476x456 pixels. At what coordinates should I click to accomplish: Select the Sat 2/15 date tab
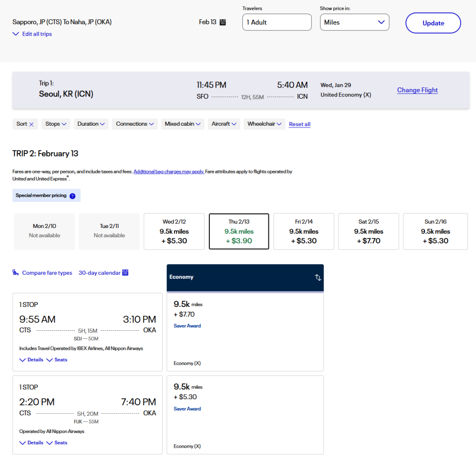click(368, 231)
